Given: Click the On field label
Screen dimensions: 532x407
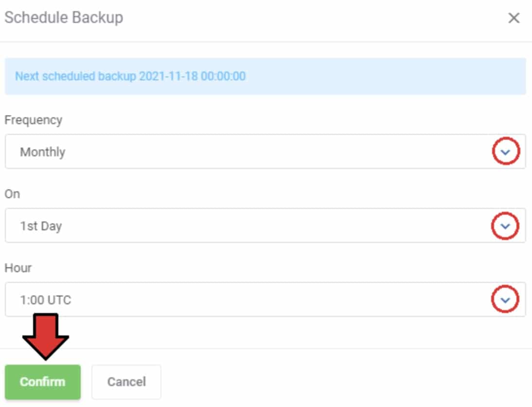Looking at the screenshot, I should (x=12, y=194).
